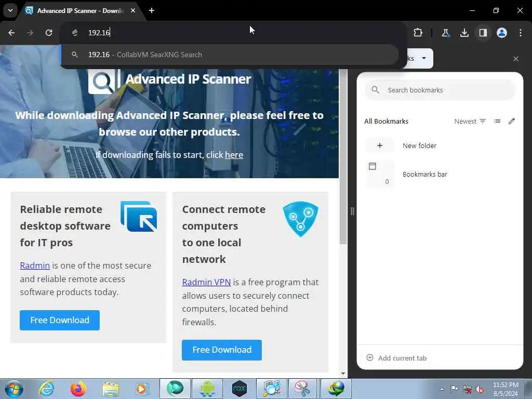Toggle the side panel button

483,33
